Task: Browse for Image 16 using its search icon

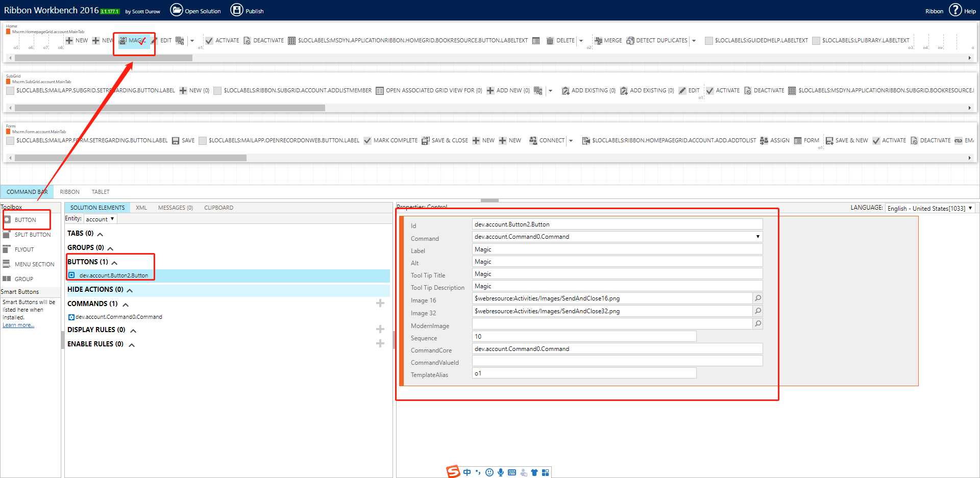Action: (x=758, y=298)
